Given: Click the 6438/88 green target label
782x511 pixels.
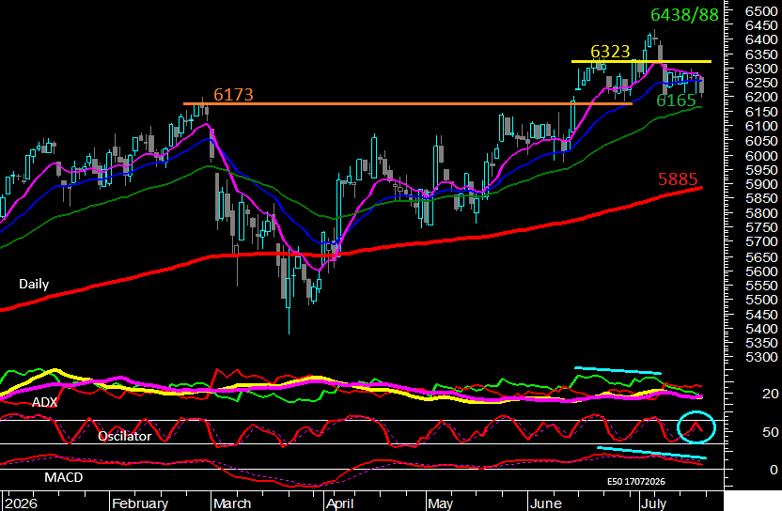Looking at the screenshot, I should [x=684, y=15].
